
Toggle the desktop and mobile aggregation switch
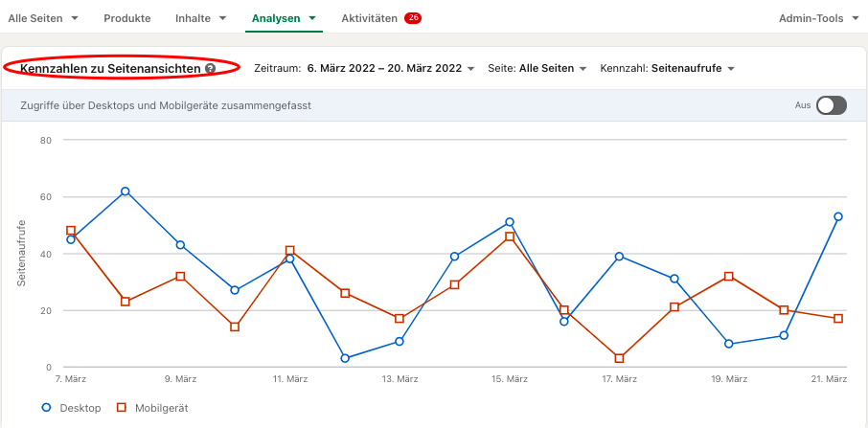click(x=831, y=105)
